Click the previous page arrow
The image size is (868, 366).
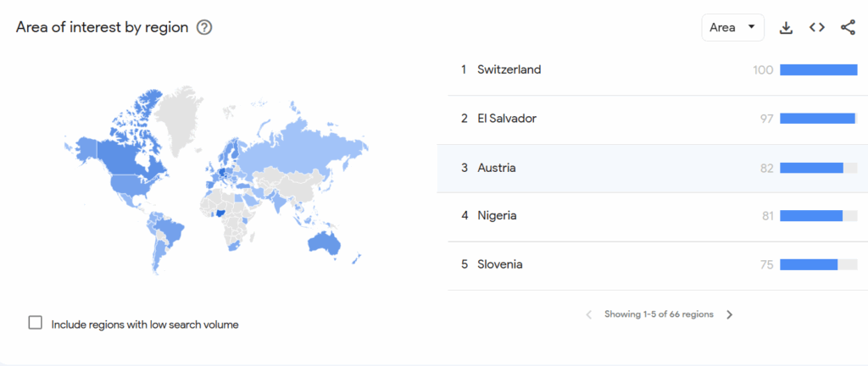(589, 314)
